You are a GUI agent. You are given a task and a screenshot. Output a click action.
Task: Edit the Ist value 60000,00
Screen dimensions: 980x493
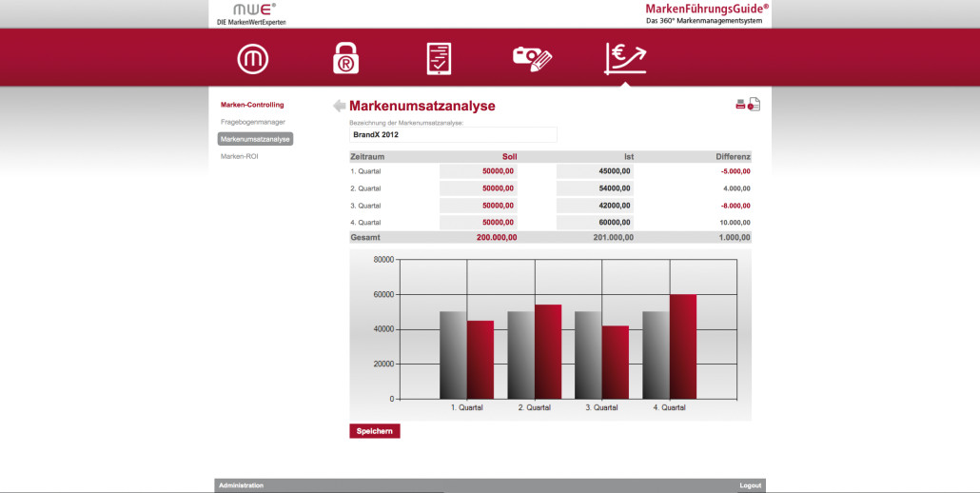tap(595, 223)
